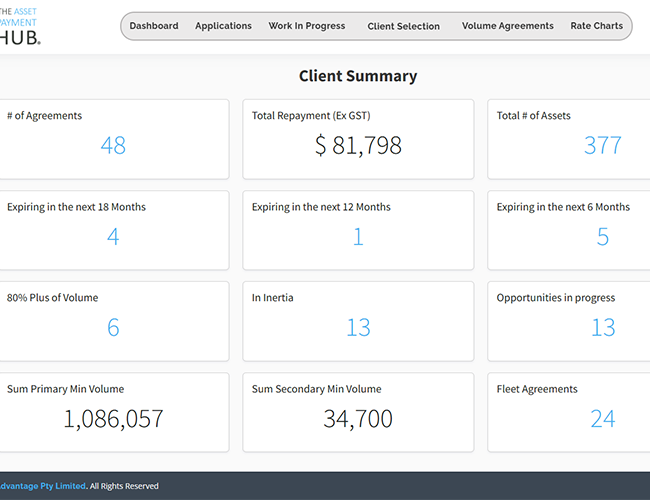Click the 'Opportunities in progress' label
The height and width of the screenshot is (500, 650).
[x=556, y=298]
